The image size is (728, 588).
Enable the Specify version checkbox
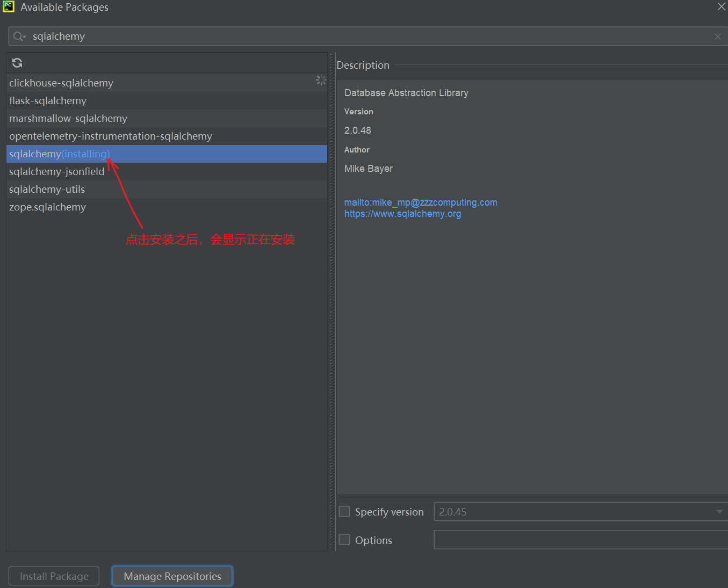(344, 511)
